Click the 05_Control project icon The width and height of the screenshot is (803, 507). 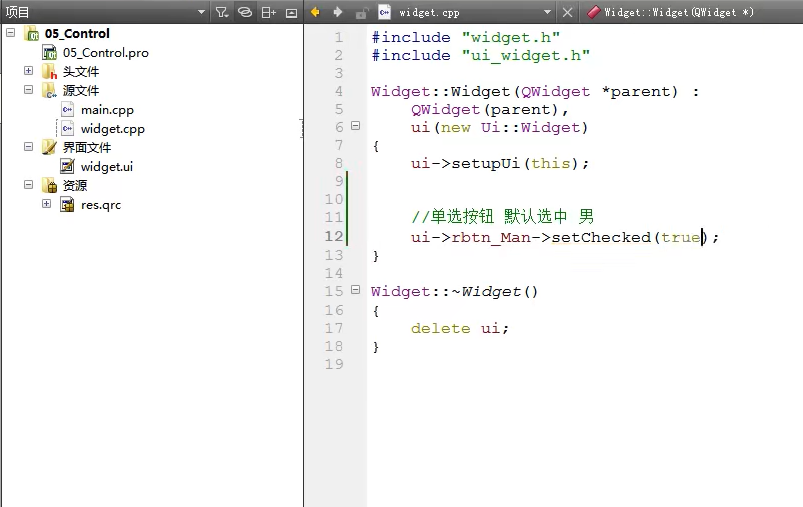point(32,34)
